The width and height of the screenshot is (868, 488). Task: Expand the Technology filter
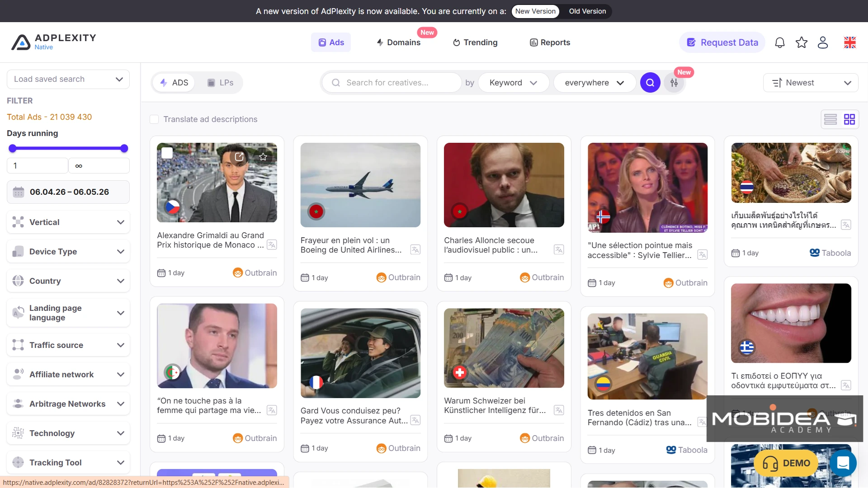(68, 433)
